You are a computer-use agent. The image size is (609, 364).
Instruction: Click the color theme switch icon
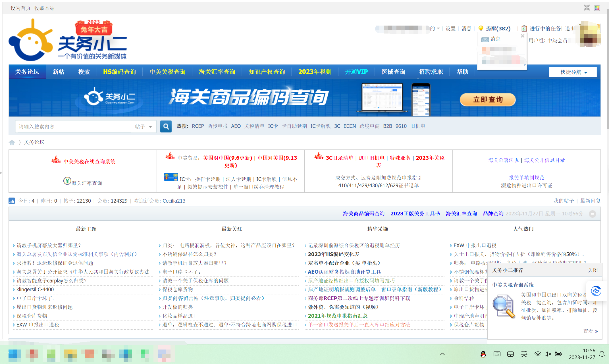point(597,8)
